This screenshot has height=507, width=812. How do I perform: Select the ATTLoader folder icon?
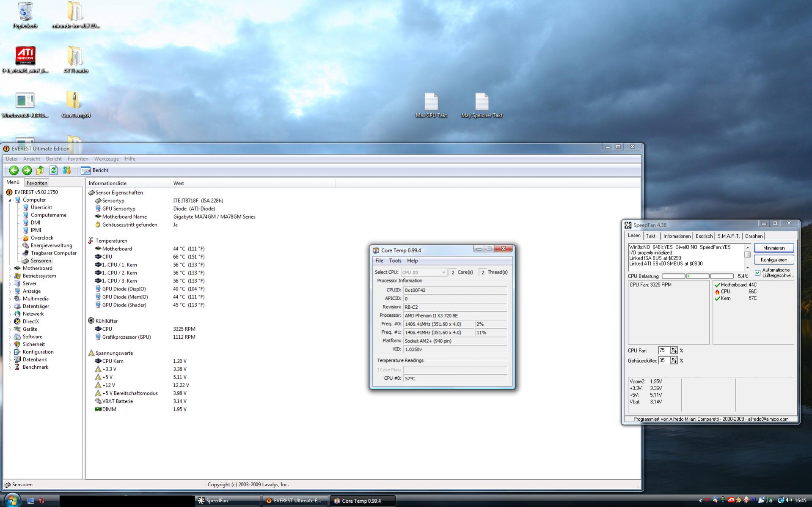click(x=76, y=60)
